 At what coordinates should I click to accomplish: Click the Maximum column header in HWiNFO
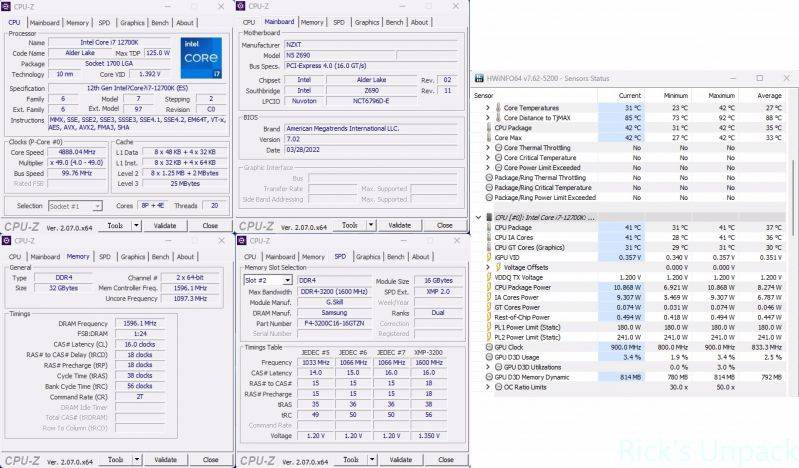[722, 95]
